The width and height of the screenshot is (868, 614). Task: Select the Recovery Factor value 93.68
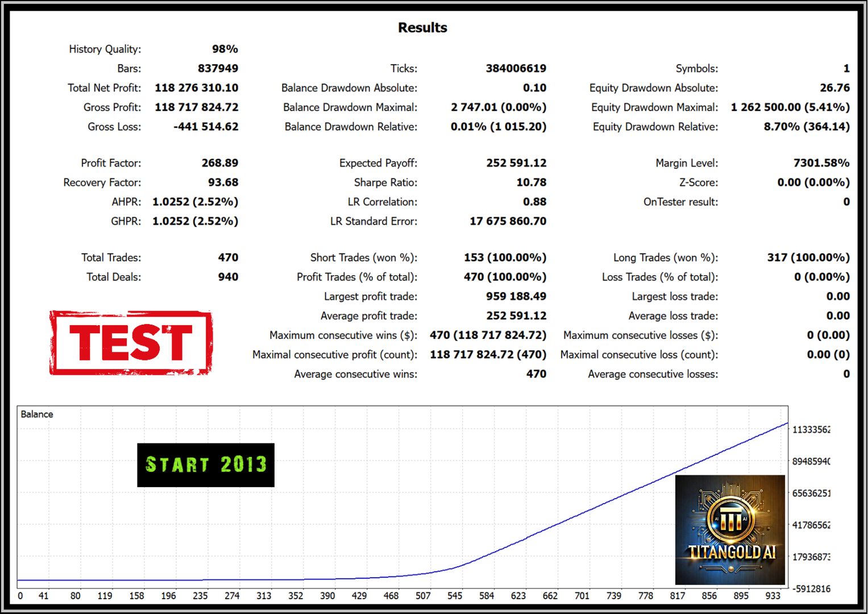click(x=223, y=182)
